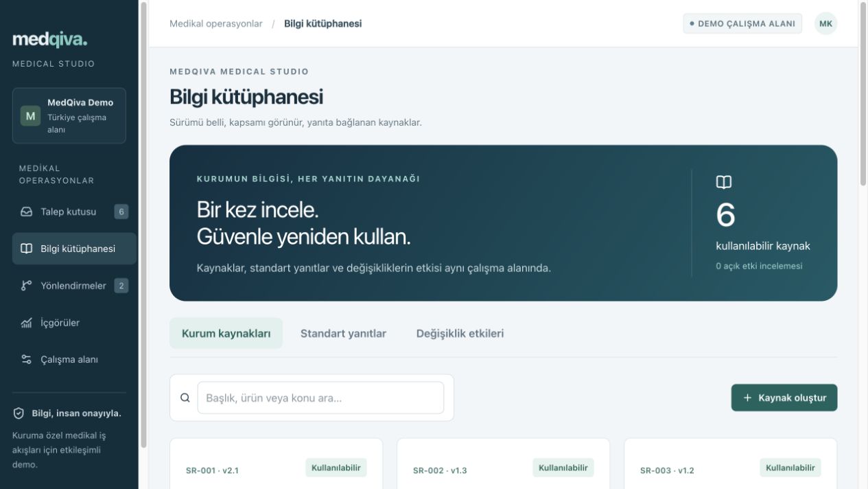
Task: Click the DEMO ÇALIŞMA ALANI badge
Action: [742, 23]
